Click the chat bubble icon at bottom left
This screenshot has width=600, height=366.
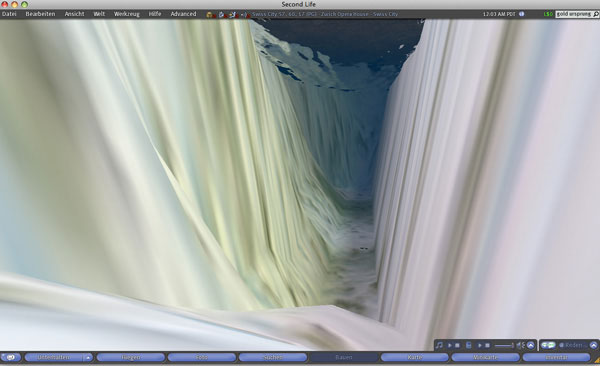[x=11, y=357]
